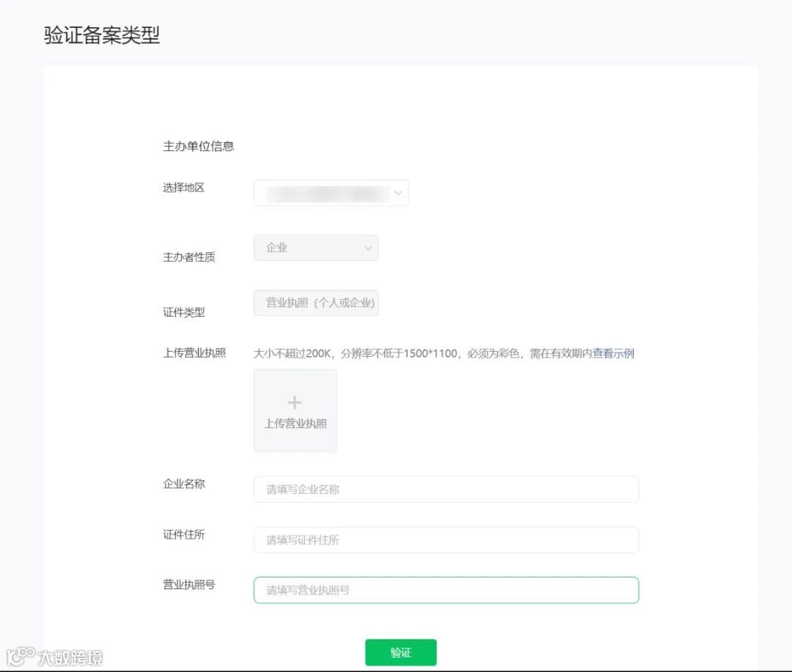Click the chevron arrow of 企业 dropdown
Viewport: 792px width, 672px height.
point(367,248)
